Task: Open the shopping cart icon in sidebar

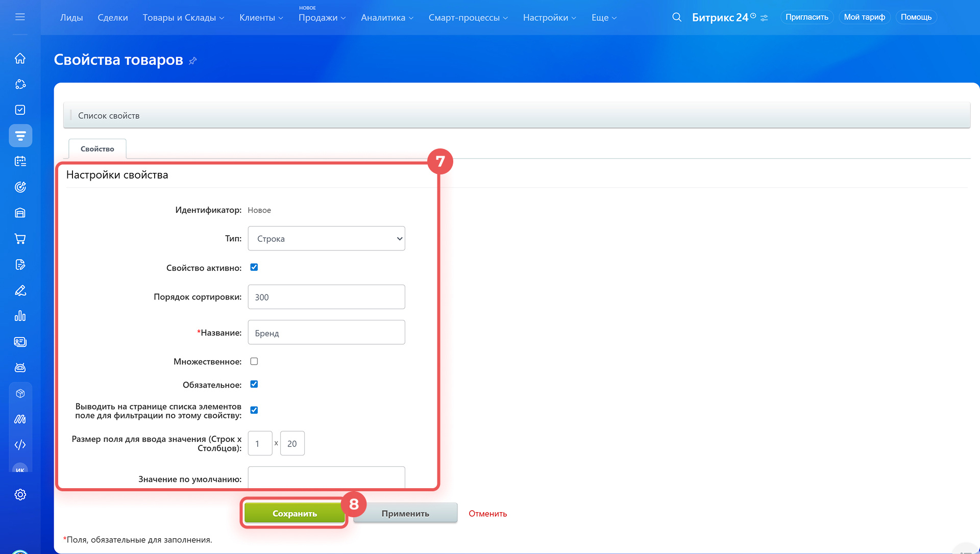Action: 20,239
